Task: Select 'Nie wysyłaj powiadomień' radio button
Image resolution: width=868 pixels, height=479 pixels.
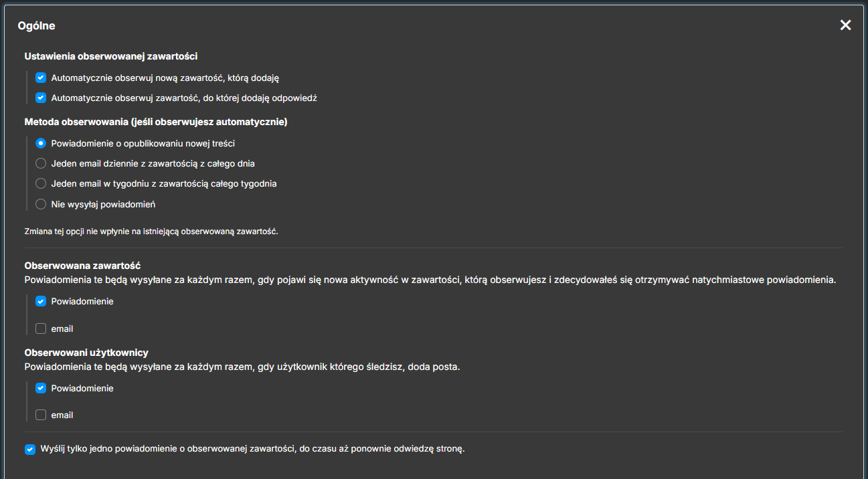Action: [x=41, y=204]
